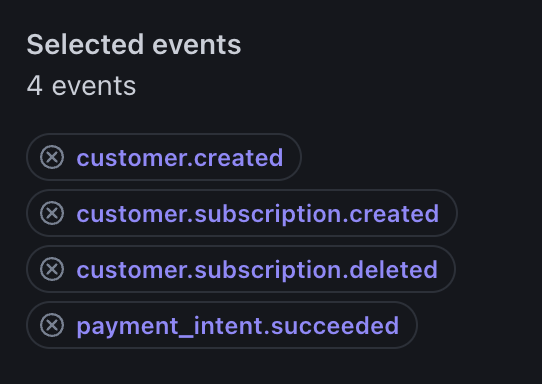542x384 pixels.
Task: Select the subscription deleted event pill
Action: (241, 269)
